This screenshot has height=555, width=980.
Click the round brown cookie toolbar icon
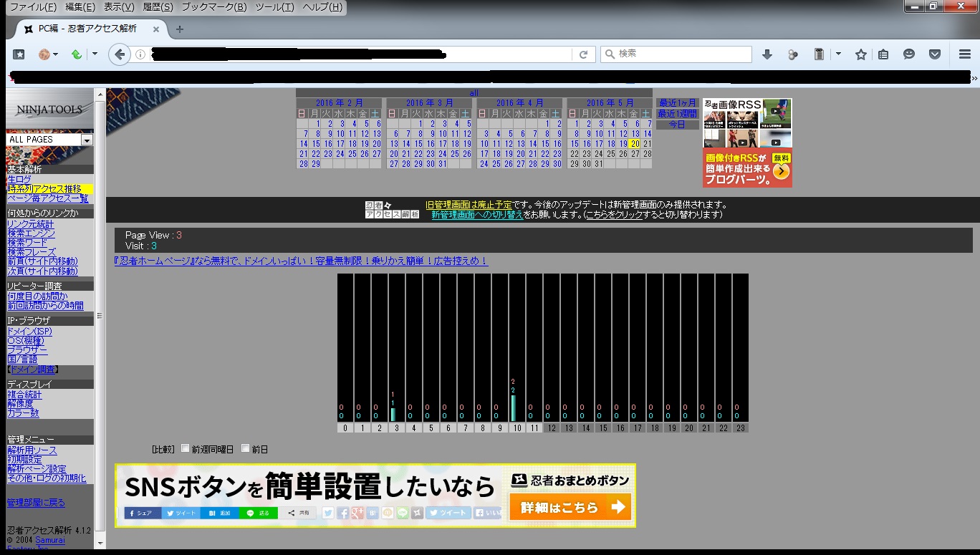click(x=44, y=54)
